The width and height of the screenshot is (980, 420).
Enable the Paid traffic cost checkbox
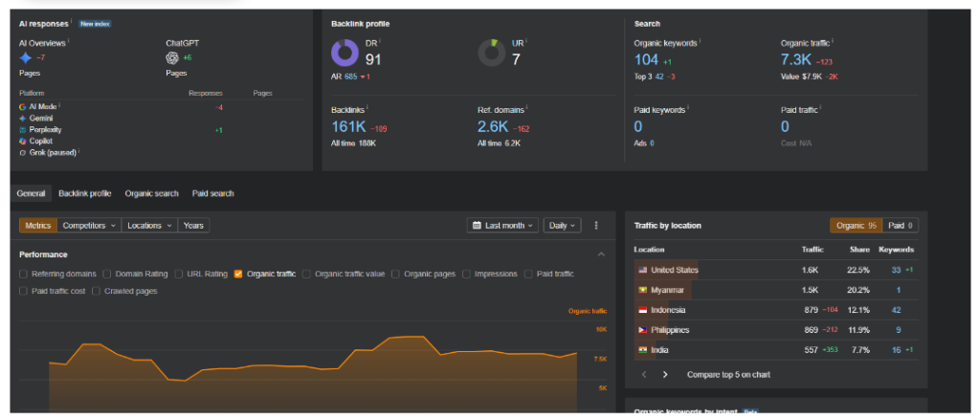click(24, 291)
